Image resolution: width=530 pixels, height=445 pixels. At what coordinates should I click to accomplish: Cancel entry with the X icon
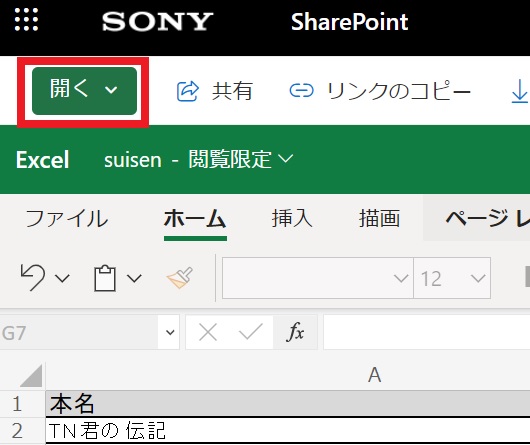208,333
